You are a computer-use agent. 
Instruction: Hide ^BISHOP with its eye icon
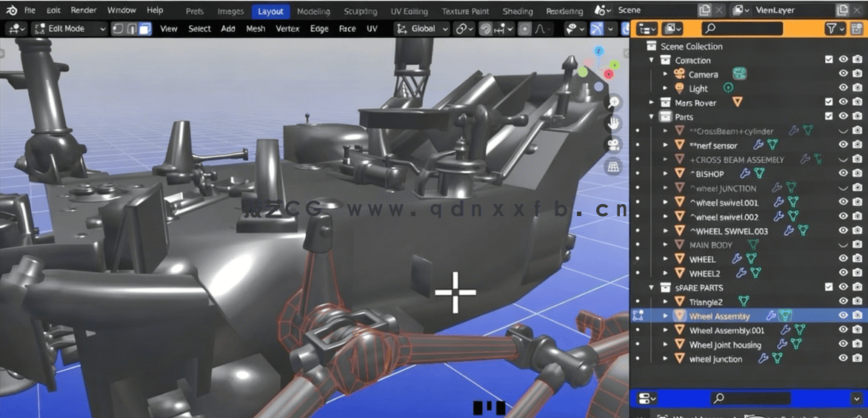(x=843, y=174)
